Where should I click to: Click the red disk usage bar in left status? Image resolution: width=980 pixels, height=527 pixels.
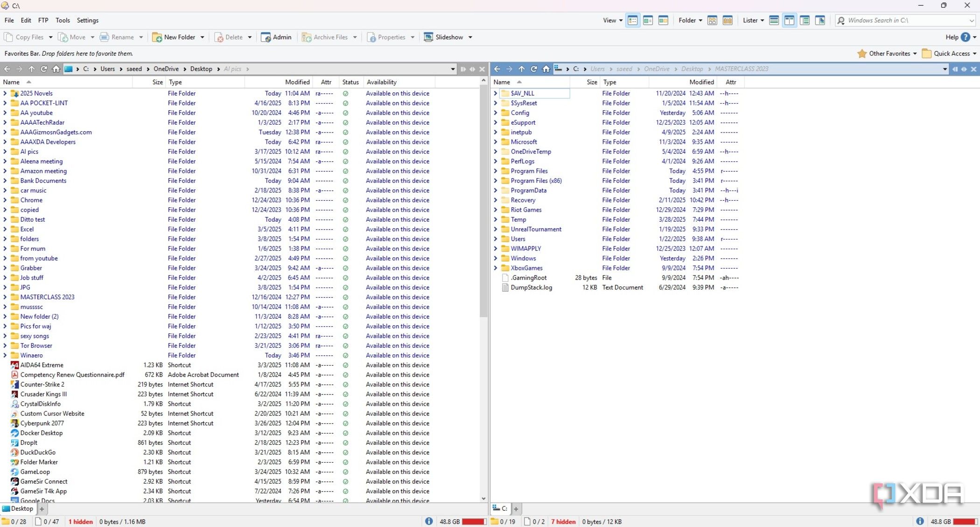pyautogui.click(x=474, y=522)
